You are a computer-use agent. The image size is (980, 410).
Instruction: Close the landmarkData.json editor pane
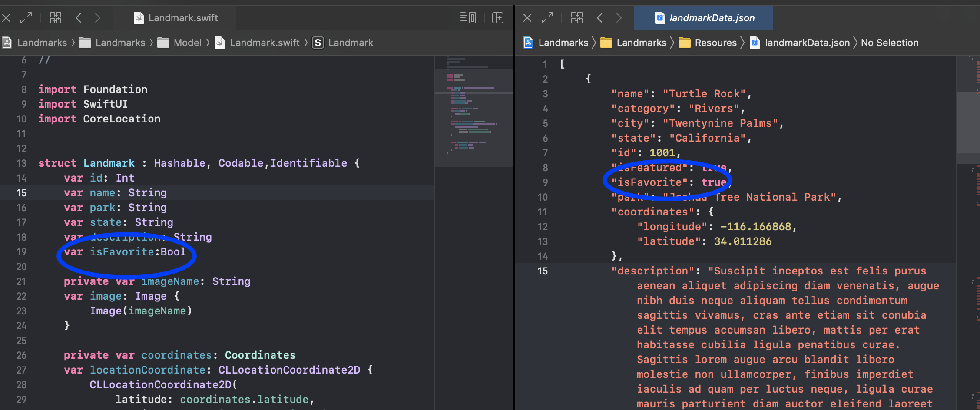(527, 18)
